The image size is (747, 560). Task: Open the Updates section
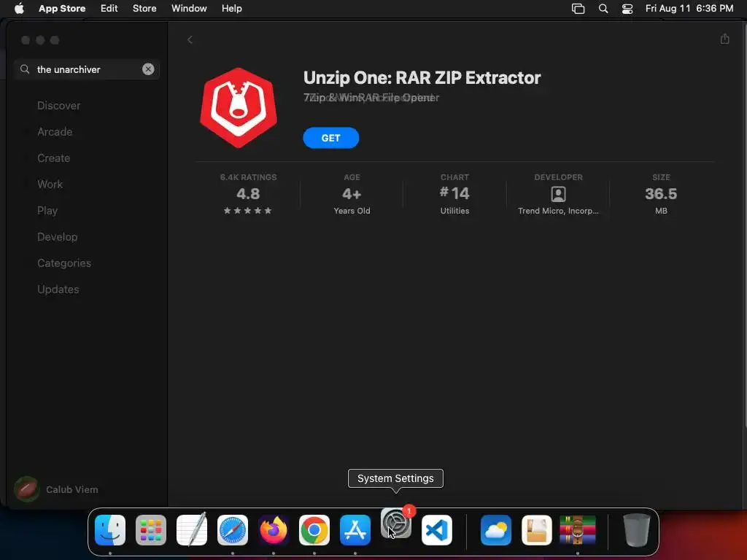tap(58, 289)
